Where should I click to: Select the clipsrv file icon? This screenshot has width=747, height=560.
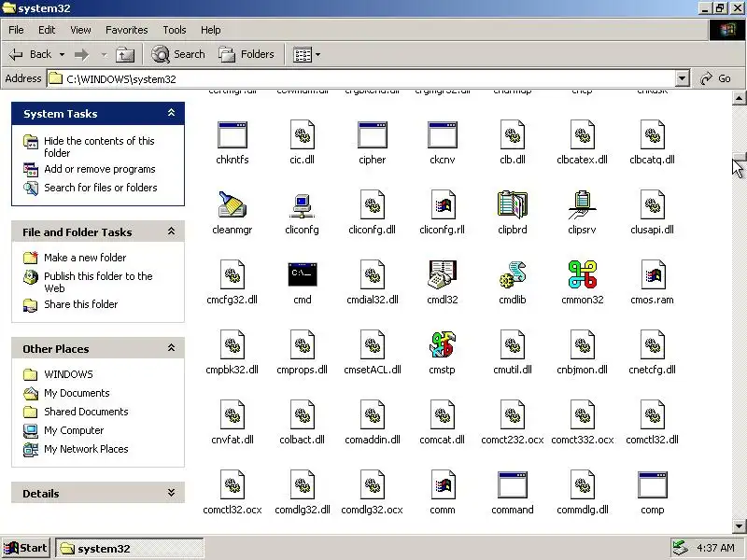(582, 204)
